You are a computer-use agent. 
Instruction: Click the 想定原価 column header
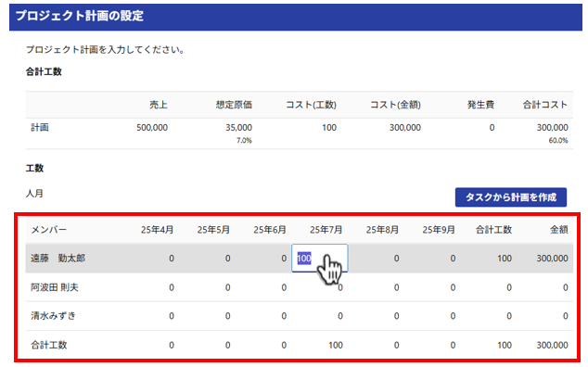click(234, 105)
